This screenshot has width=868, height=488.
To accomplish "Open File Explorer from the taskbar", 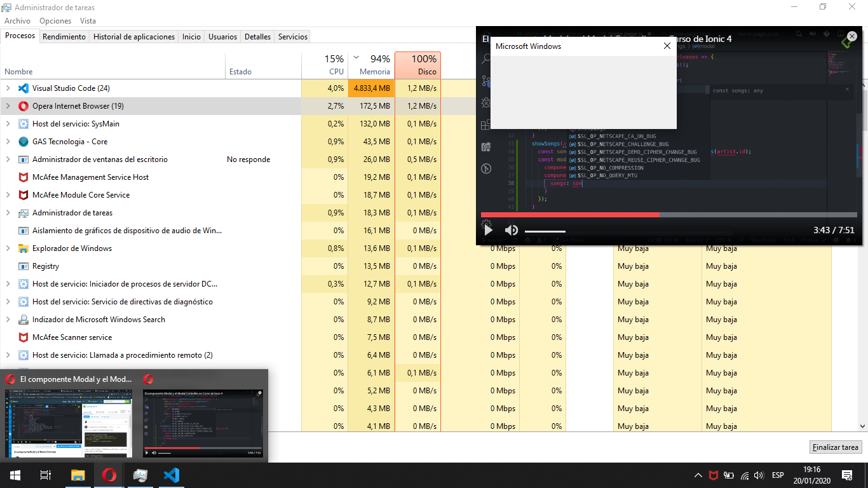I will point(77,475).
